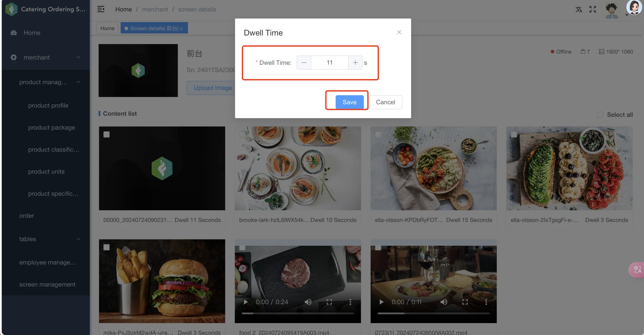Click merchant breadcrumb item
The width and height of the screenshot is (644, 335).
point(155,9)
